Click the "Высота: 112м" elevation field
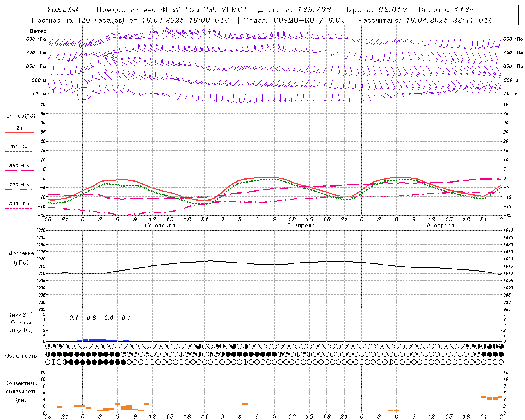Viewport: 525px width, 420px height. click(x=446, y=10)
